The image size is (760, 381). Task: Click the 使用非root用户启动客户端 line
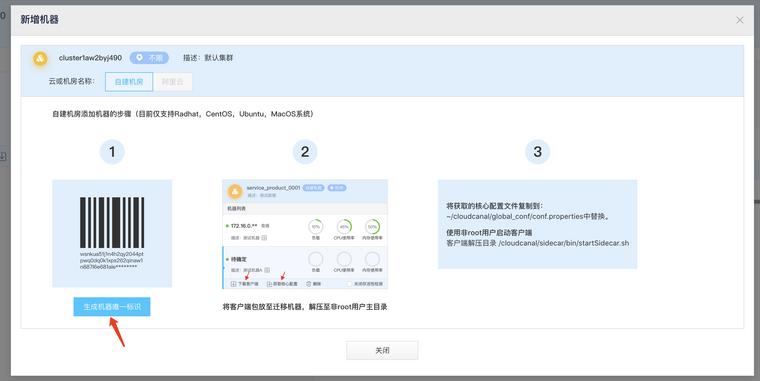[x=489, y=232]
